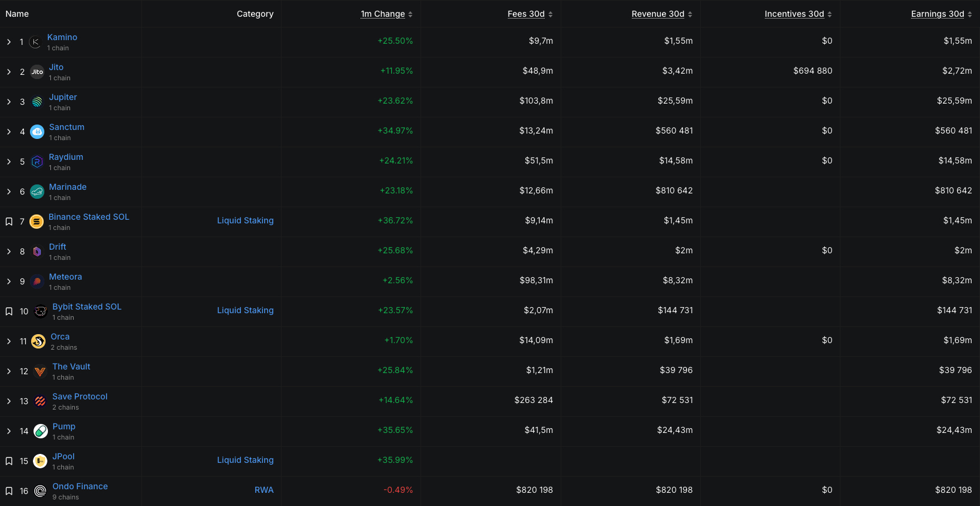980x506 pixels.
Task: Click Ondo Finance's -0.49% change value
Action: 398,490
